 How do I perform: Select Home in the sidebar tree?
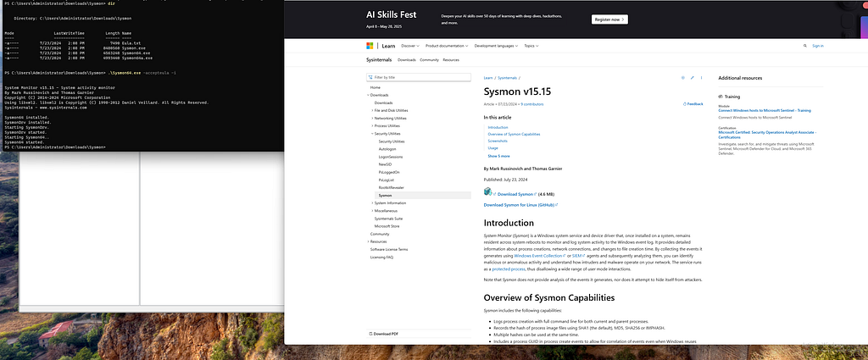click(376, 87)
